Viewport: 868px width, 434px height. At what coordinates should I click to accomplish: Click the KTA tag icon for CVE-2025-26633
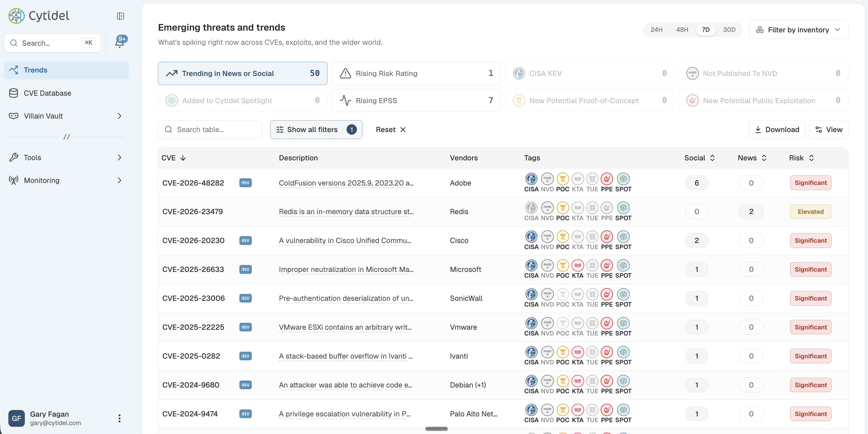click(x=578, y=265)
